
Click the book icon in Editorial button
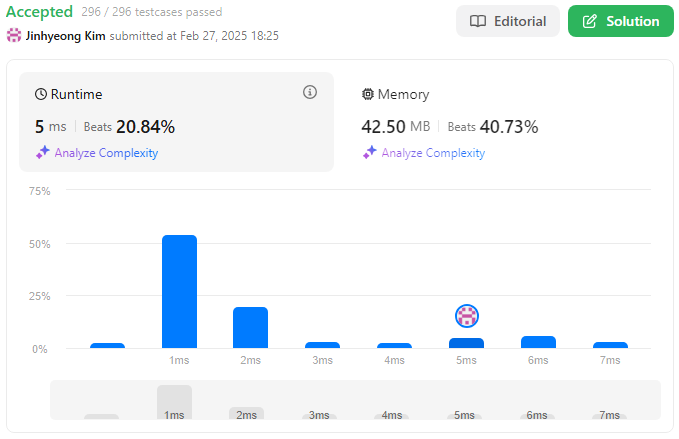coord(478,21)
